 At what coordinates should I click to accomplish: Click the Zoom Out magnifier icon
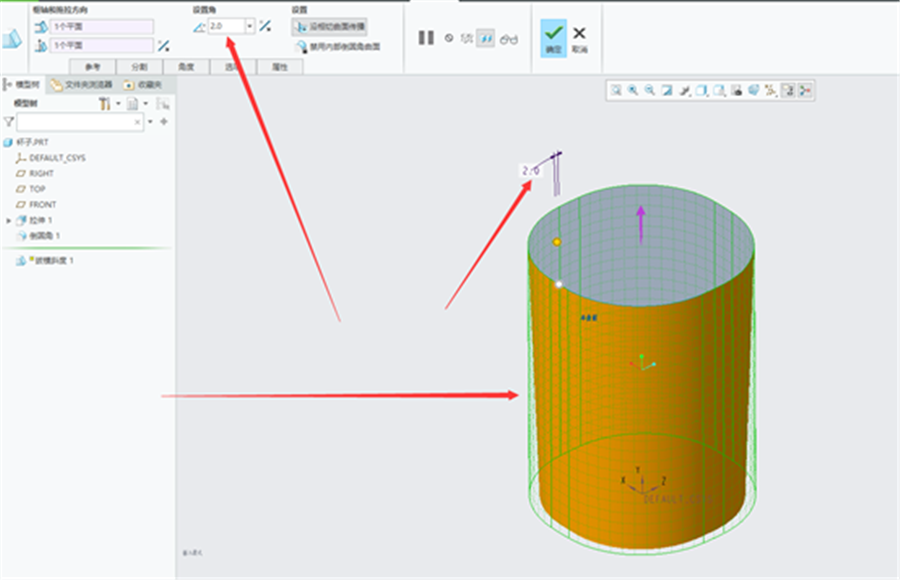click(x=650, y=90)
